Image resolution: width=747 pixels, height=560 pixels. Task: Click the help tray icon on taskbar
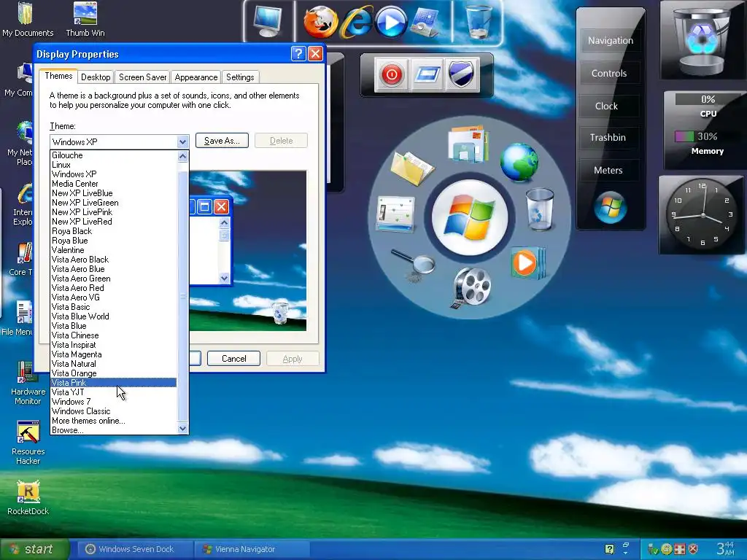(x=609, y=549)
